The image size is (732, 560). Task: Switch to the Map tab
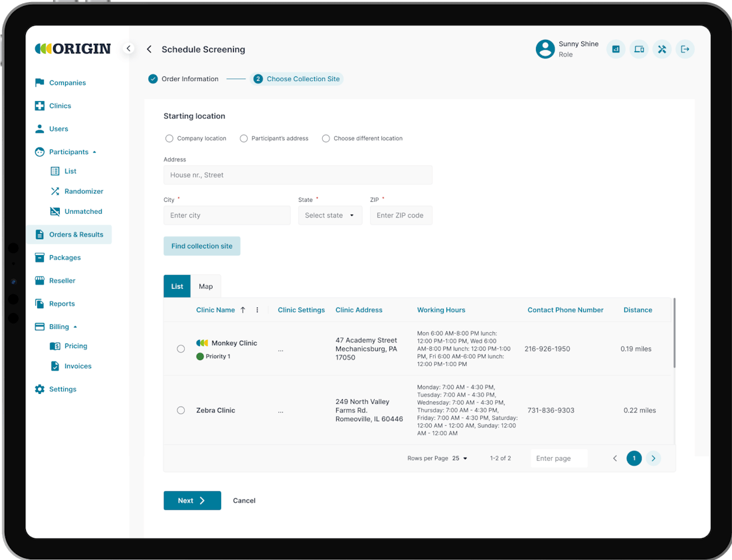(206, 286)
